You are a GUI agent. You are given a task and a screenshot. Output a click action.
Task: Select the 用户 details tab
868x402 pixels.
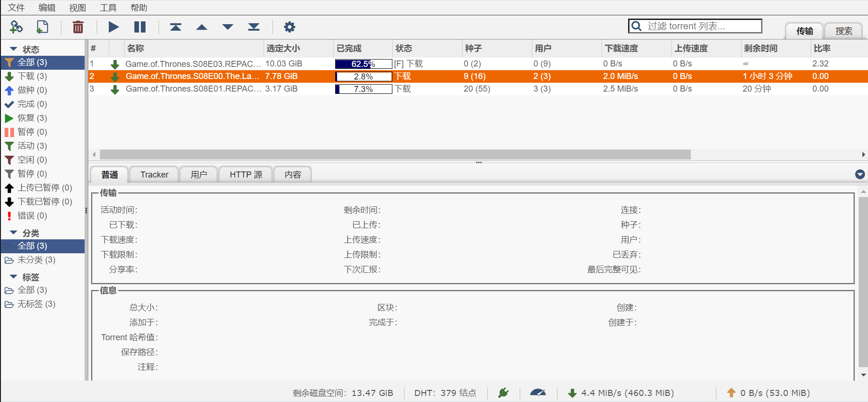[x=199, y=174]
